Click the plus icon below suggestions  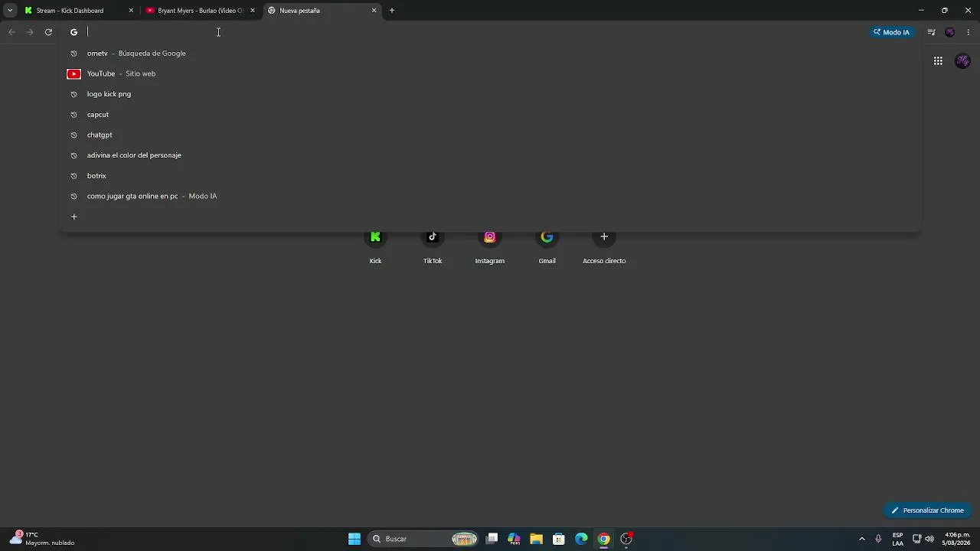74,217
